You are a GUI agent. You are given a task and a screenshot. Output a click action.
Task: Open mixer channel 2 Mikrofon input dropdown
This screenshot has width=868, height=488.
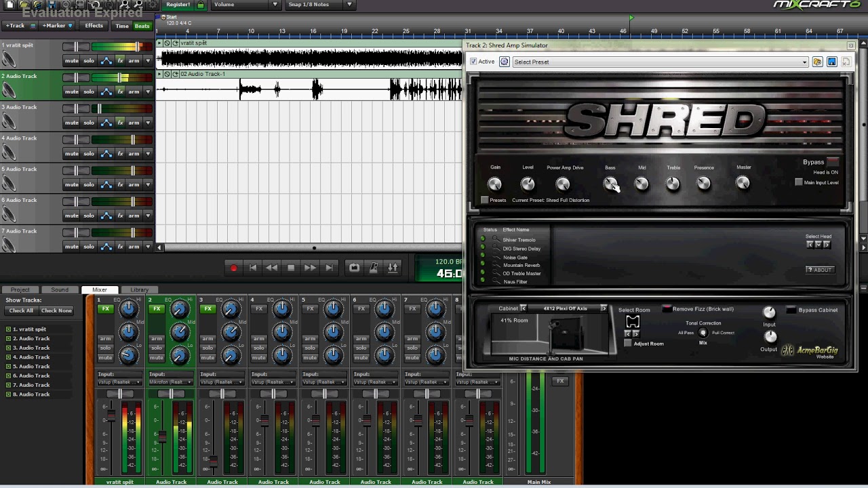click(x=170, y=382)
